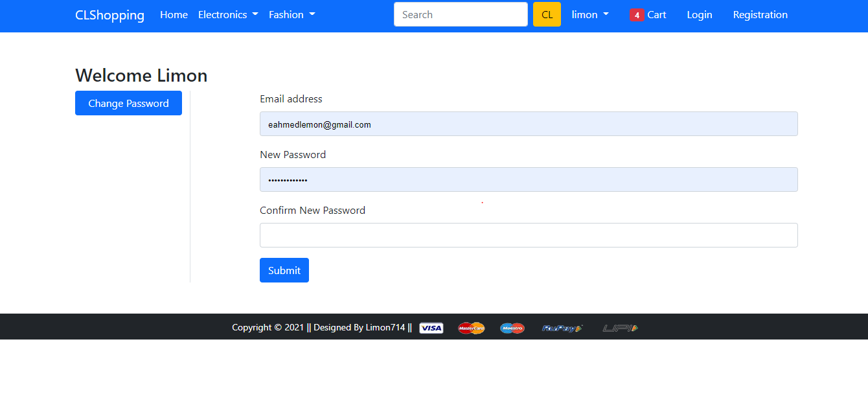
Task: Open the limon account dropdown
Action: pyautogui.click(x=589, y=14)
